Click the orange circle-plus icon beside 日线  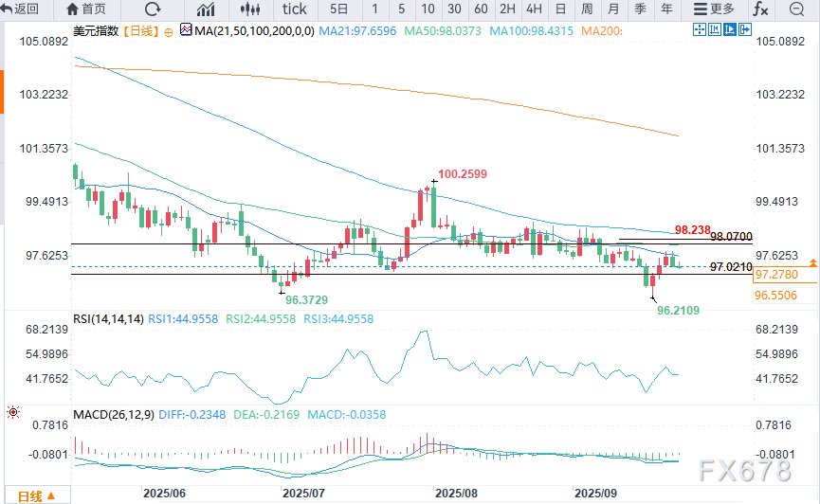tap(169, 32)
